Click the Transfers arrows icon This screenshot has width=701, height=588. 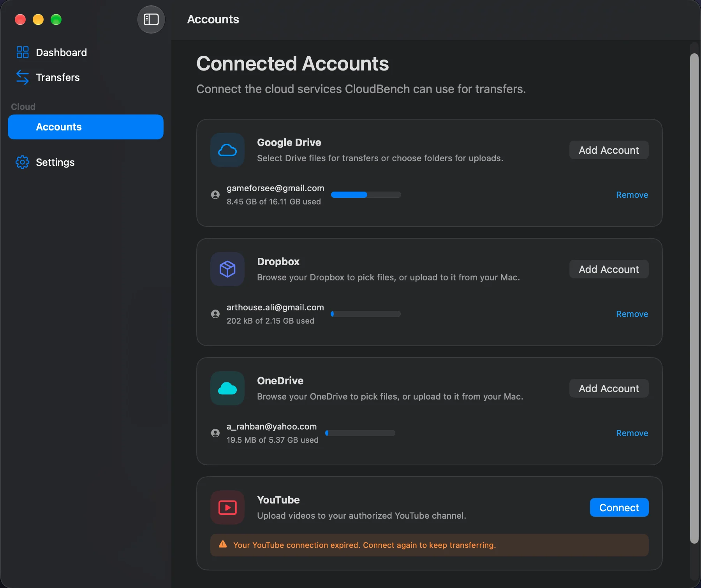[23, 77]
